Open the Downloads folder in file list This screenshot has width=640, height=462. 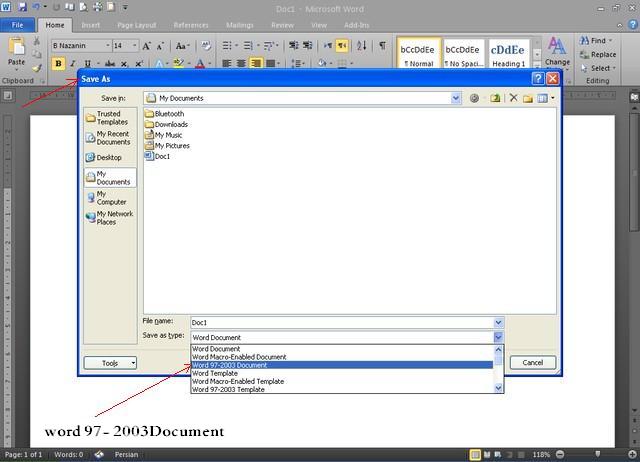(x=170, y=124)
